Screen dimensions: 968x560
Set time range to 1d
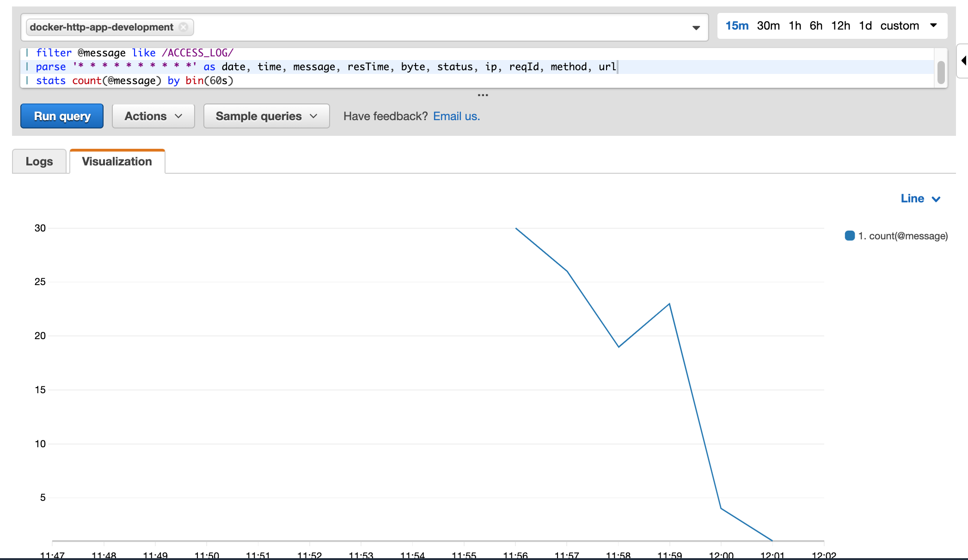[x=865, y=26]
